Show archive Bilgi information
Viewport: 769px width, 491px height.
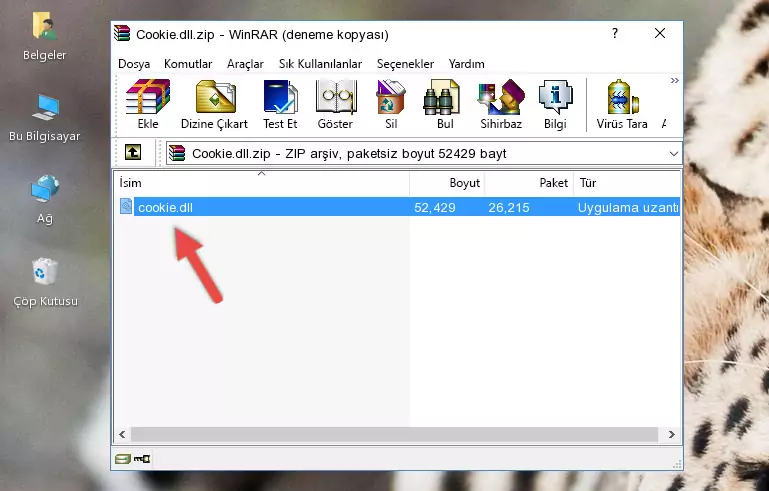pos(555,104)
